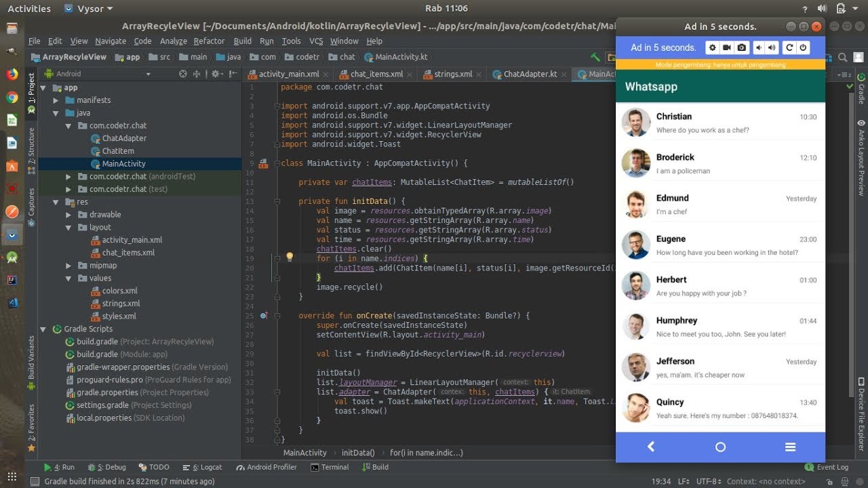
Task: Collapse the java folder
Action: (x=56, y=113)
